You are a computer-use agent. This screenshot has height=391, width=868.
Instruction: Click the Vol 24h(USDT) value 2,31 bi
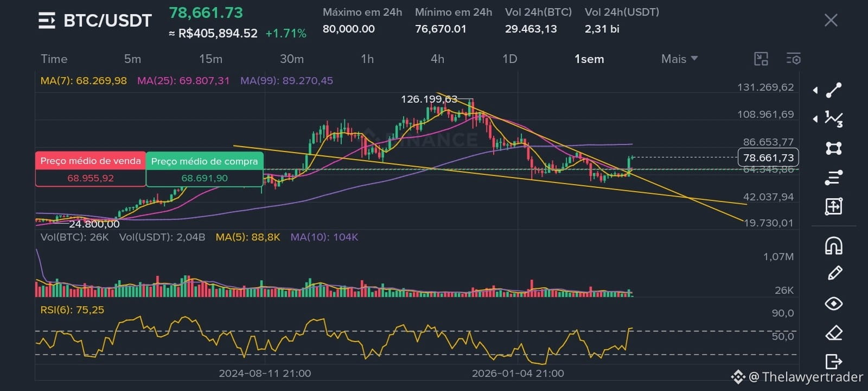click(602, 29)
